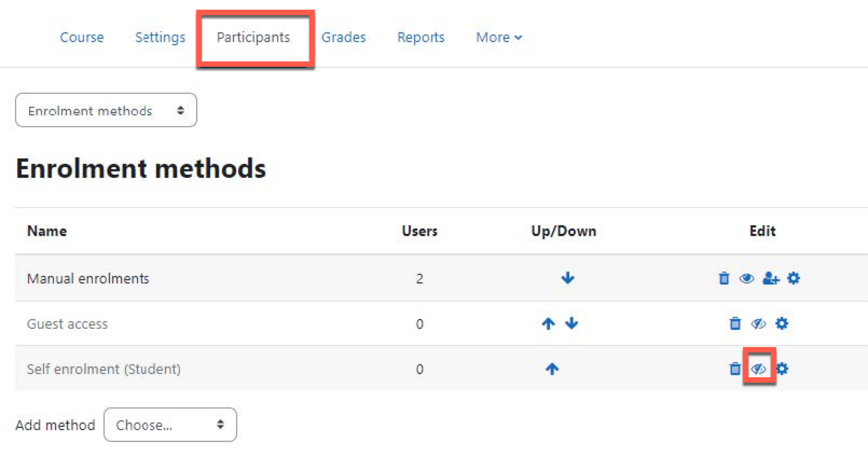Open the Enrolment methods dropdown

106,110
